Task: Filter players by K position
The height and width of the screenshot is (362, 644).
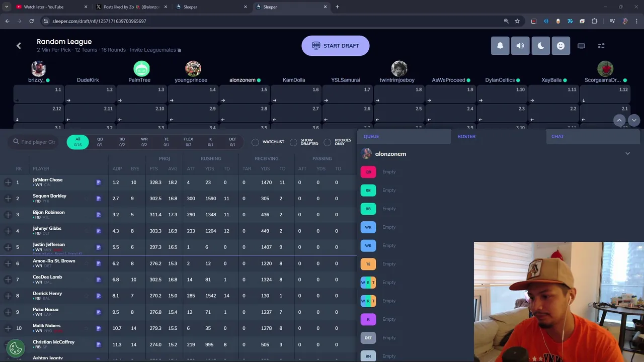Action: click(211, 142)
